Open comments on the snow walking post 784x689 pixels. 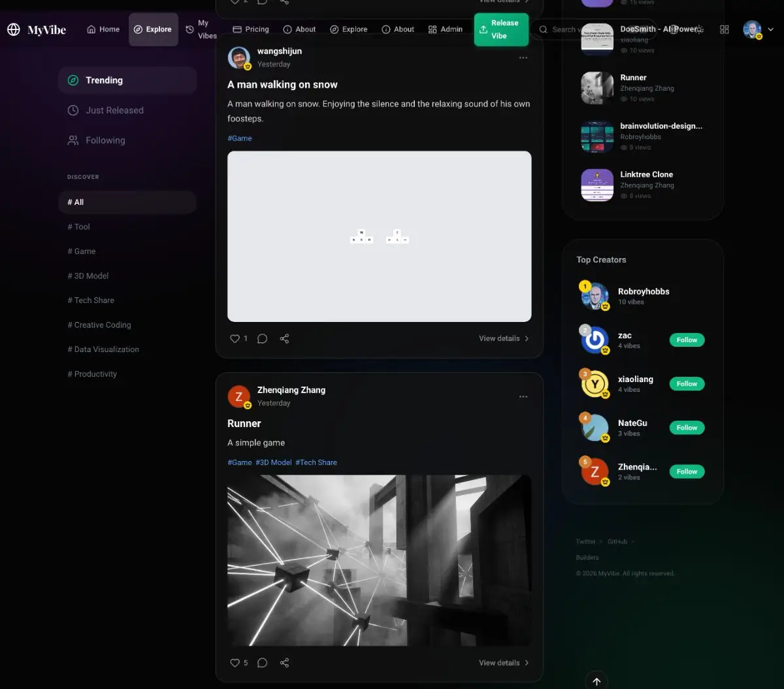pyautogui.click(x=262, y=338)
